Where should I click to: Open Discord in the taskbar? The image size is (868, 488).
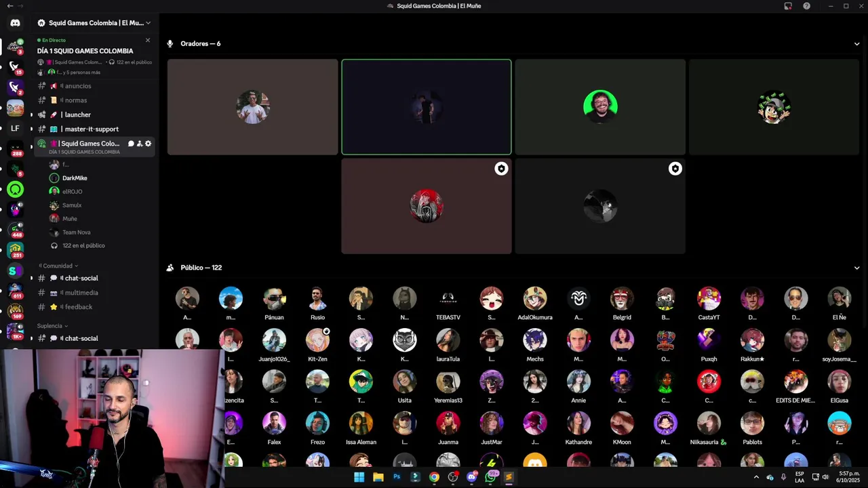click(x=472, y=477)
